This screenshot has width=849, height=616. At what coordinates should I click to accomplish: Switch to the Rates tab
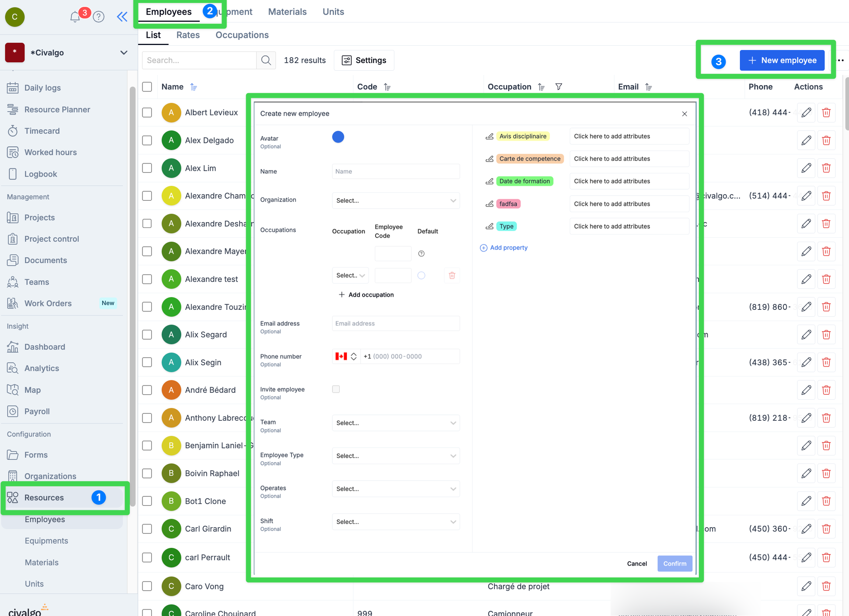[188, 35]
